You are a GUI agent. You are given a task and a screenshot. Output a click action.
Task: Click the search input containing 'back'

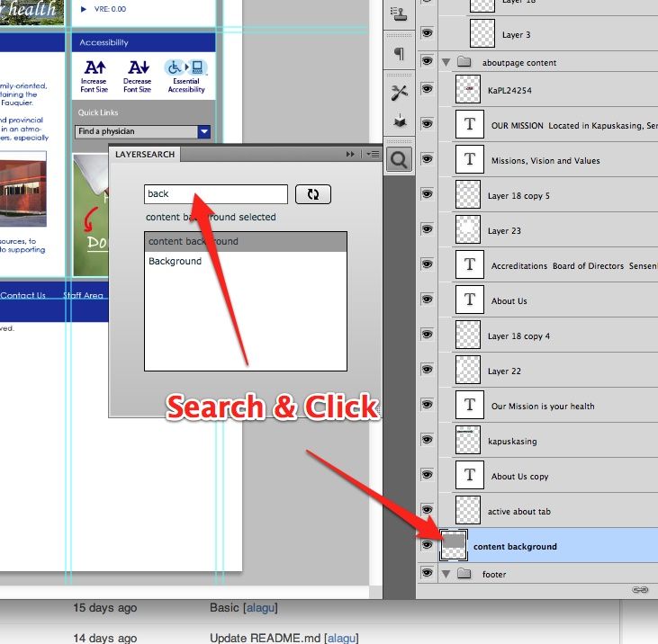coord(216,194)
